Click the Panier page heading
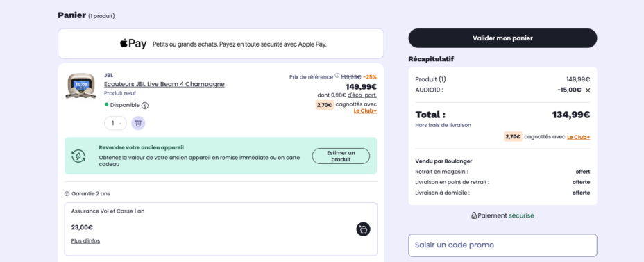644x262 pixels. [x=72, y=15]
